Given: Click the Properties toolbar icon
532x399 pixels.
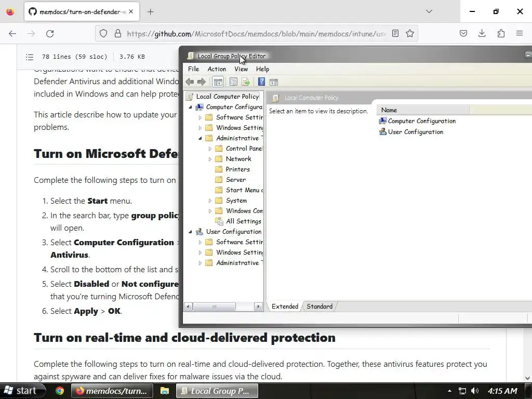Looking at the screenshot, I should point(233,82).
